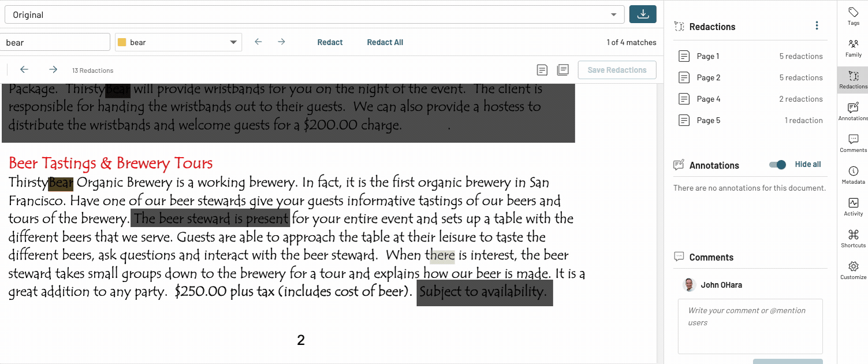Select Page 4 with 2 redactions
Viewport: 868px width, 364px height.
tap(751, 99)
